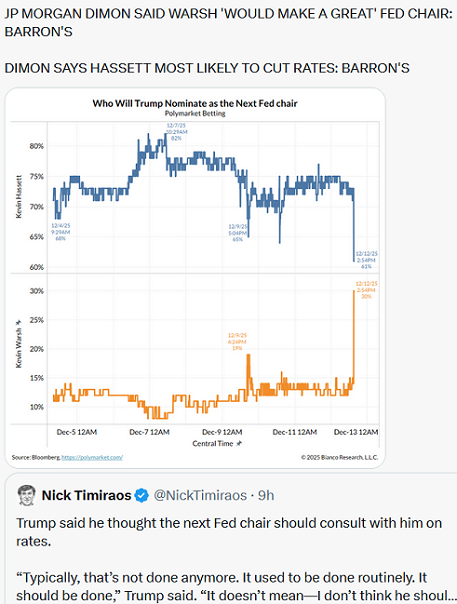Open quoted tweet text about consulting on rates
The height and width of the screenshot is (604, 457).
(229, 559)
